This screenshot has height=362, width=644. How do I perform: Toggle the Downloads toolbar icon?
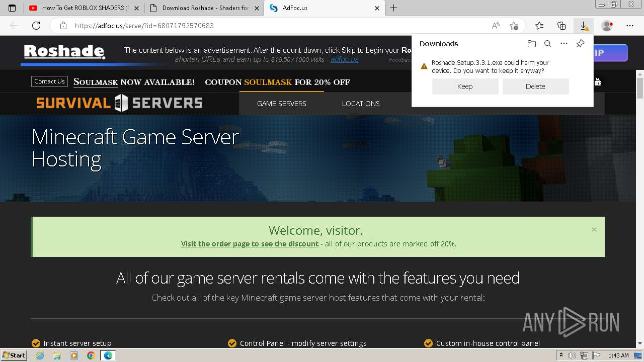[x=584, y=26]
